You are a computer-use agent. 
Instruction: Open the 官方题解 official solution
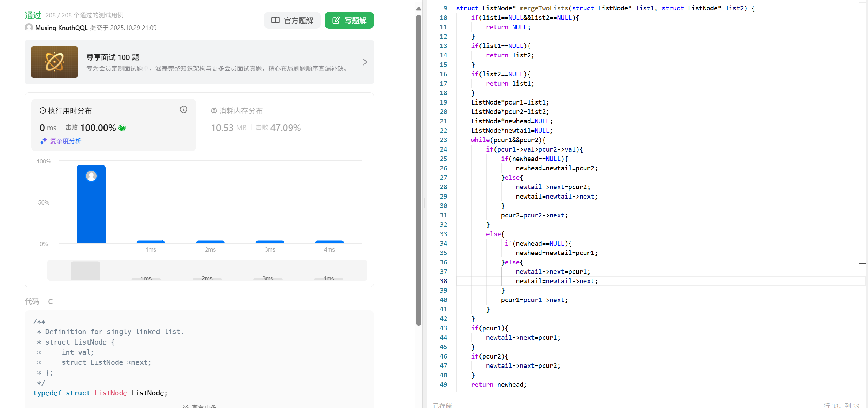coord(292,20)
